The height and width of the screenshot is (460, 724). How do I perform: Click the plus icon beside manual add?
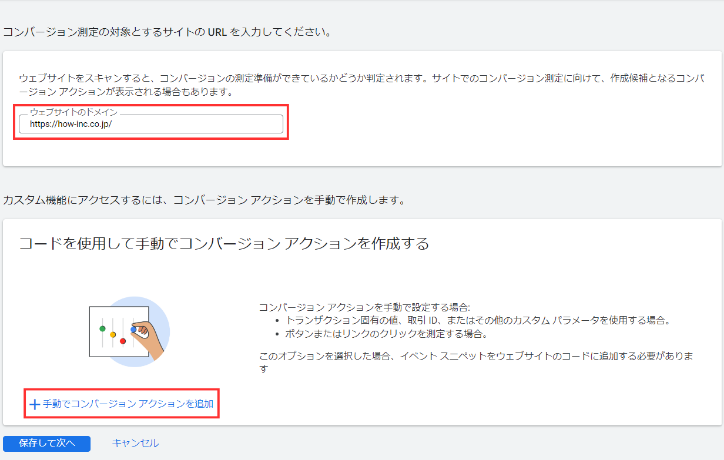(34, 404)
